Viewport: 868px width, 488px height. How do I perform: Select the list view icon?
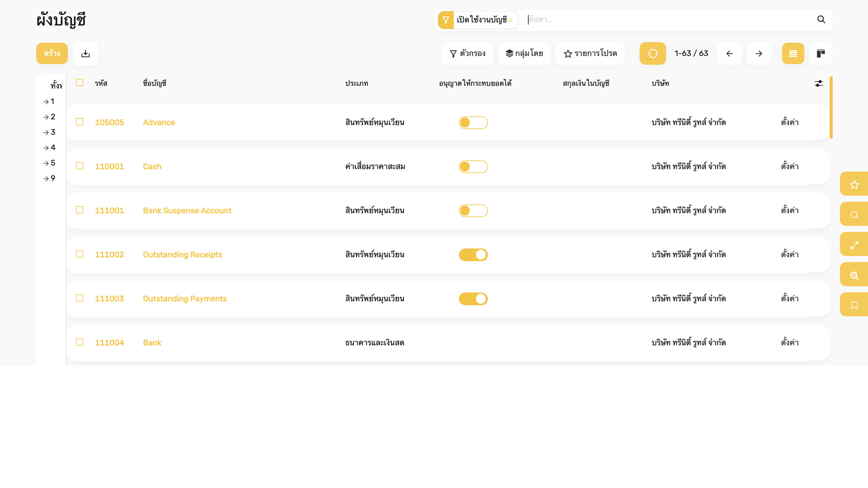tap(793, 54)
